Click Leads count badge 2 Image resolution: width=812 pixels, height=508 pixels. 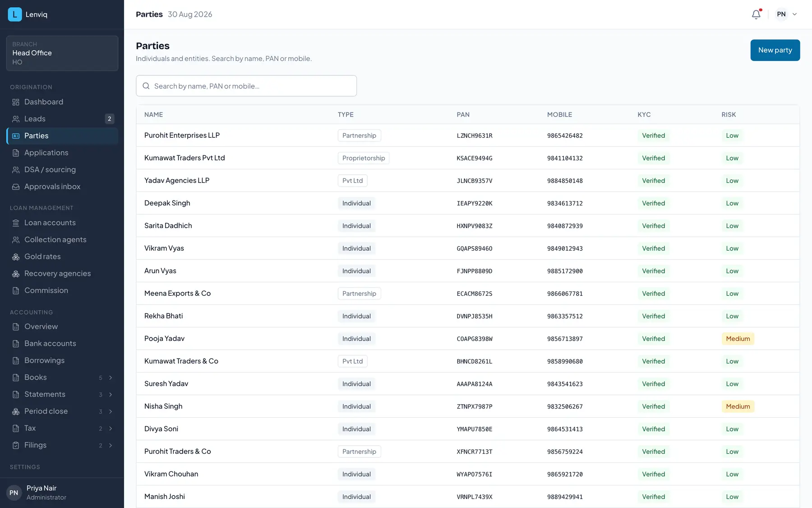109,119
